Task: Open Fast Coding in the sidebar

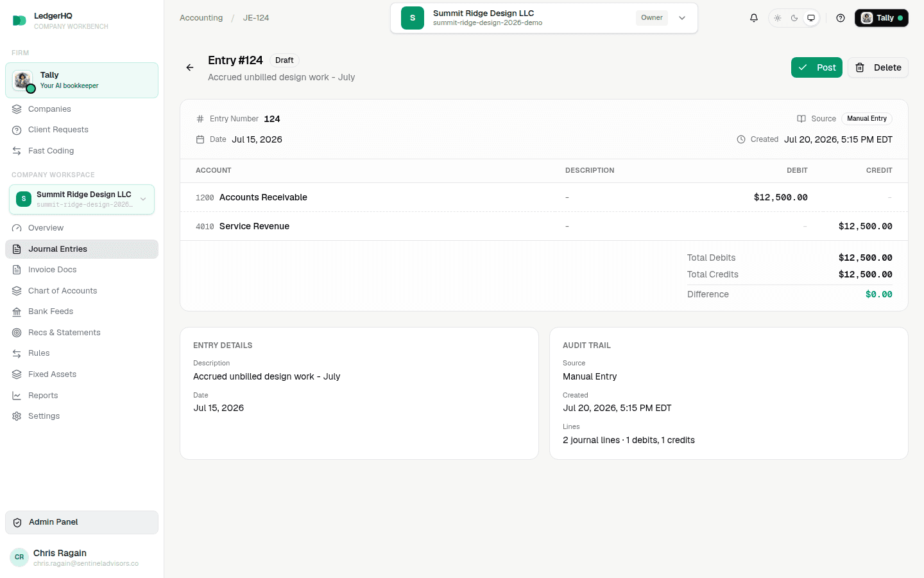Action: click(x=81, y=151)
